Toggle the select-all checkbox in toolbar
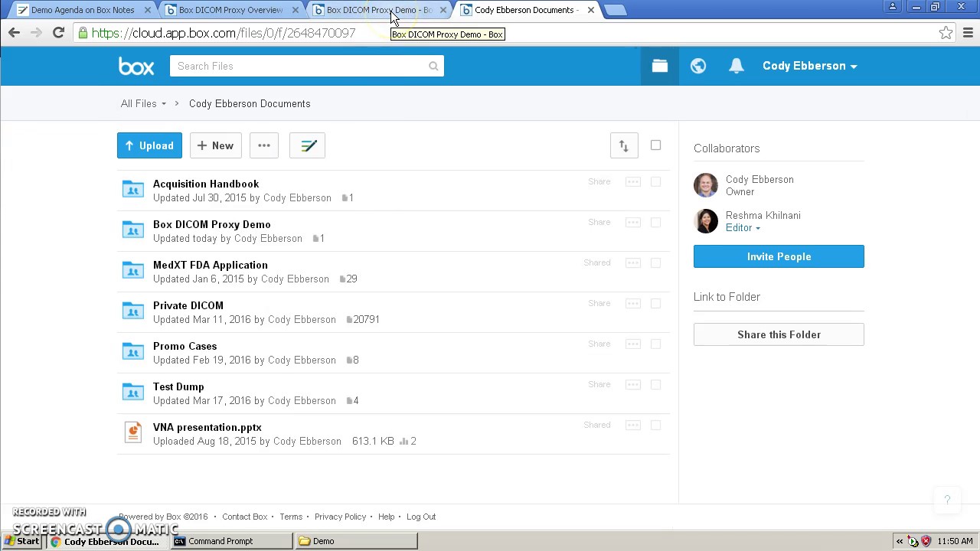Screen dimensions: 980x551 tap(655, 145)
